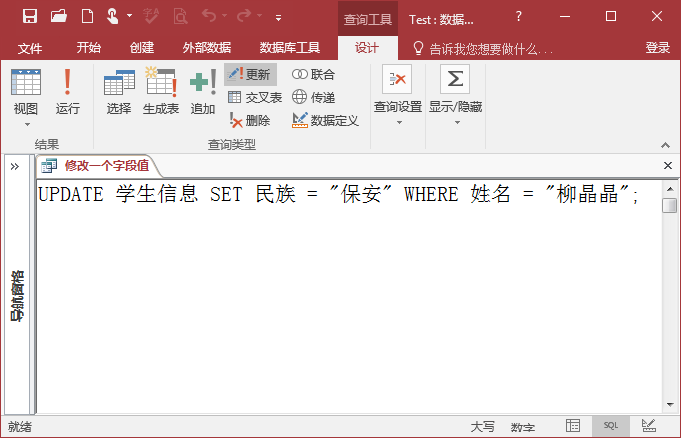Screen dimensions: 681x438
Task: Click the 大写 caps lock indicator
Action: pos(483,427)
